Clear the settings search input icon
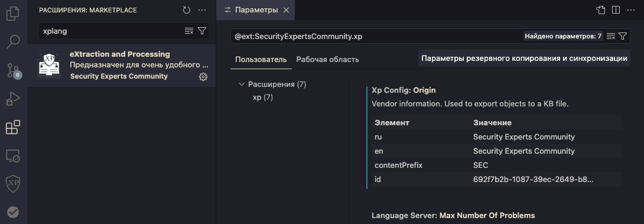Screen dimensions: 644x224 coord(611,36)
